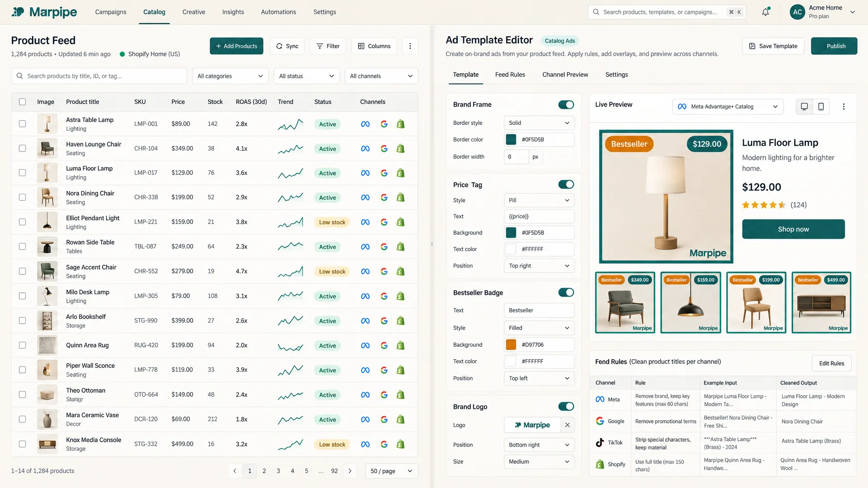Click the Save Template button
Image resolution: width=868 pixels, height=488 pixels.
(x=773, y=46)
